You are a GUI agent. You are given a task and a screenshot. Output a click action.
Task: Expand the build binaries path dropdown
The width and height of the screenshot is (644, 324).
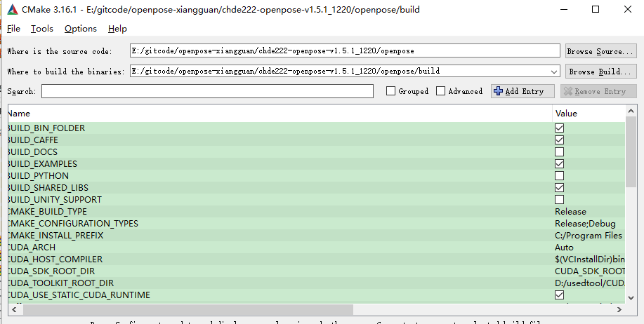click(554, 72)
